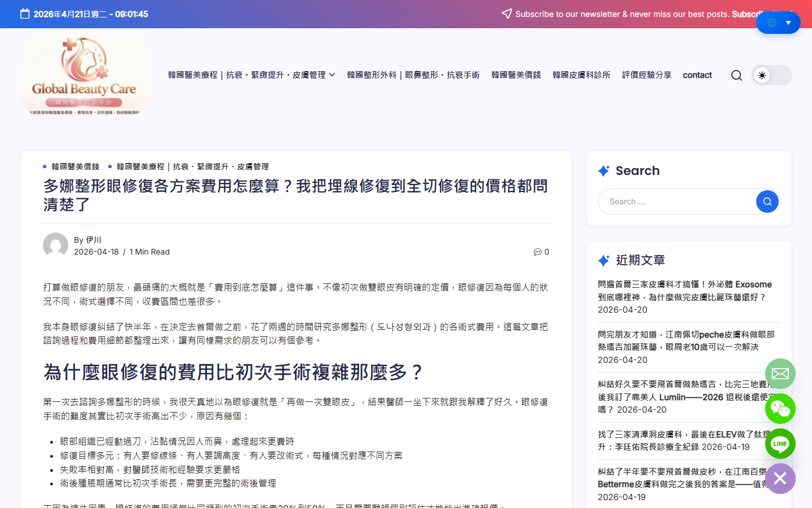Viewport: 812px width, 508px height.
Task: Open recent post about ELEV 鈦提升
Action: pyautogui.click(x=685, y=440)
